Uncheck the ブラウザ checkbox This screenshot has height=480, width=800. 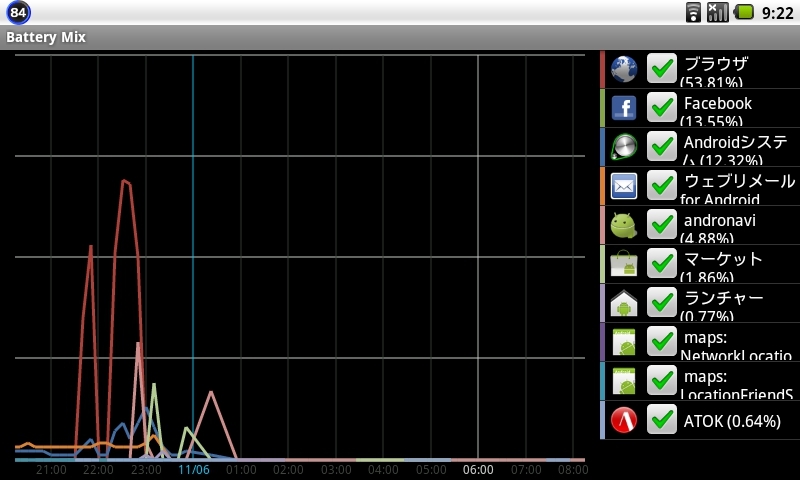[662, 68]
